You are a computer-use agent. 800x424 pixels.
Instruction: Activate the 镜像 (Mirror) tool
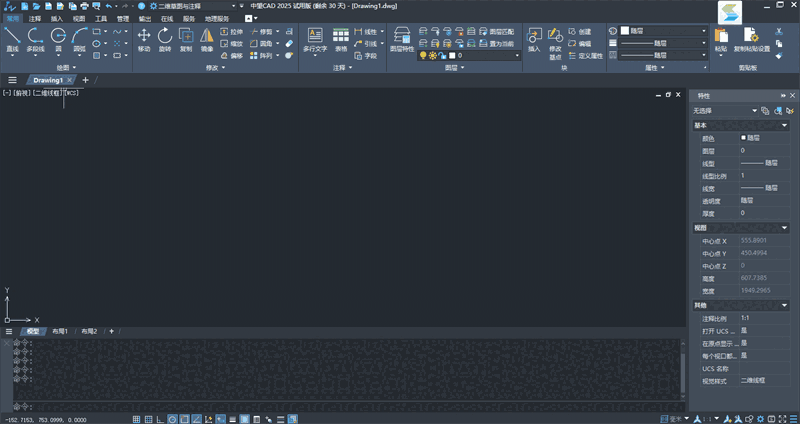207,40
